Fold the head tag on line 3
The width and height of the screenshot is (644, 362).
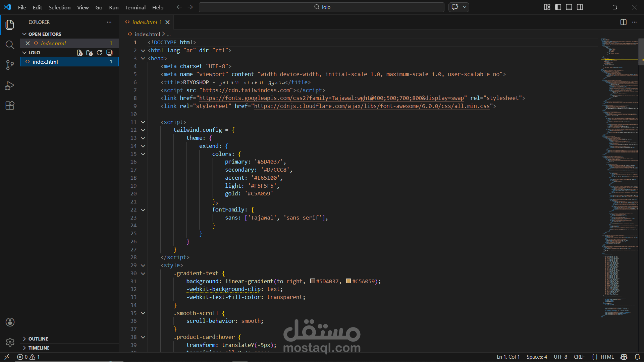(x=143, y=58)
